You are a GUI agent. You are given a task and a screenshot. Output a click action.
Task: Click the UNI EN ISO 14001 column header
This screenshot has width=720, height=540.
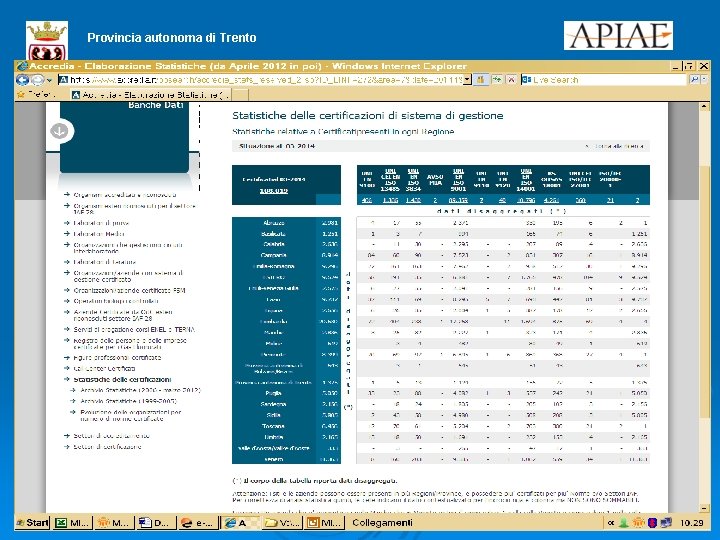pyautogui.click(x=526, y=180)
